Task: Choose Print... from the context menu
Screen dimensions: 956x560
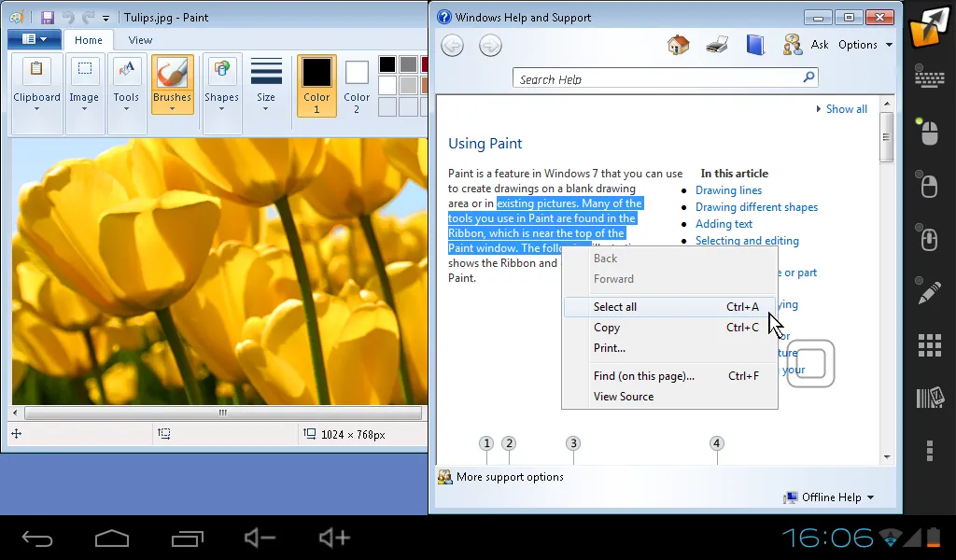Action: (669, 348)
